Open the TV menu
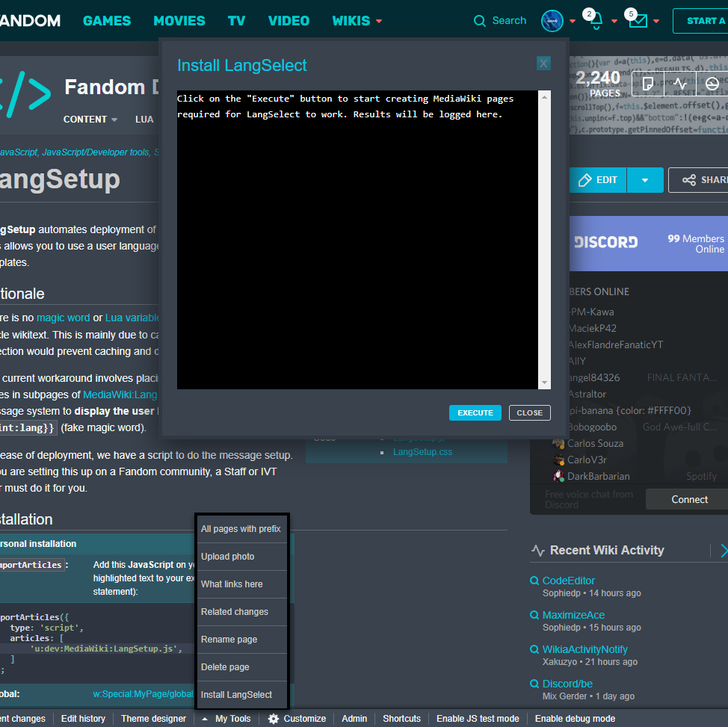 [x=236, y=21]
